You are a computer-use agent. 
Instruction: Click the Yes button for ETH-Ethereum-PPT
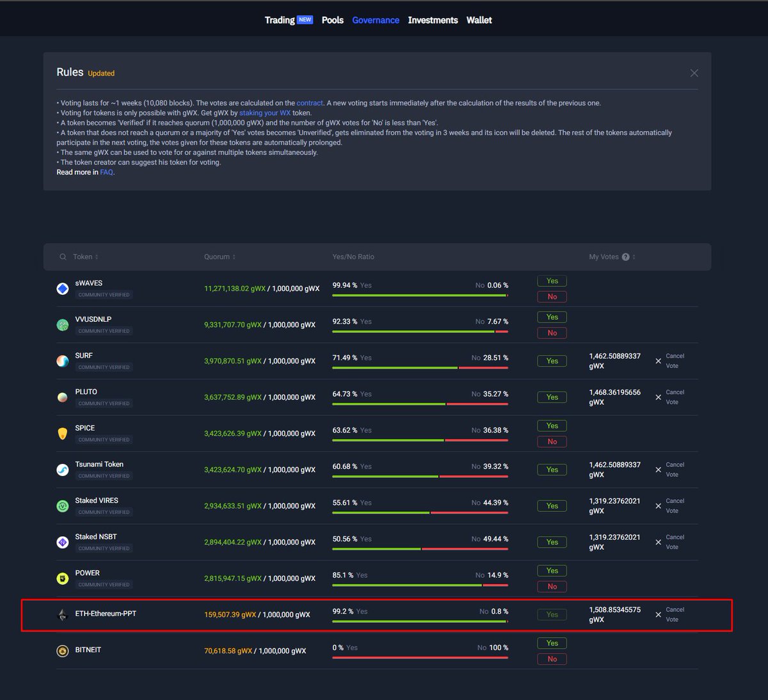pos(552,615)
